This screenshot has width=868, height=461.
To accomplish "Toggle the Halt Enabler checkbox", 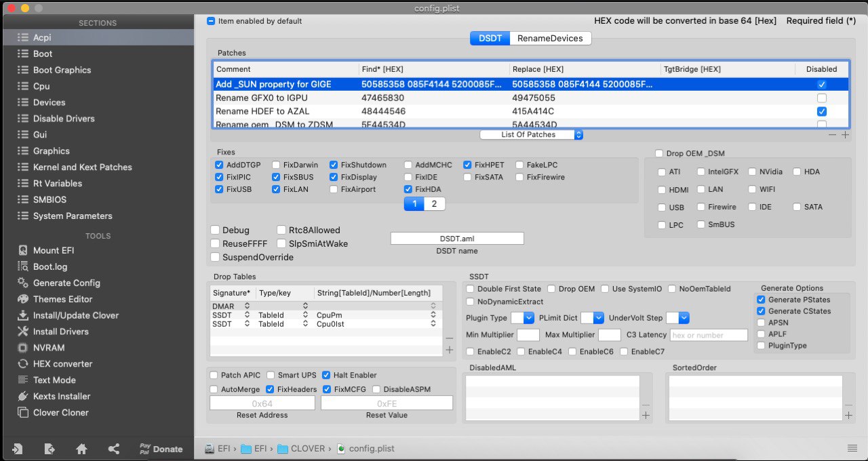I will (326, 375).
